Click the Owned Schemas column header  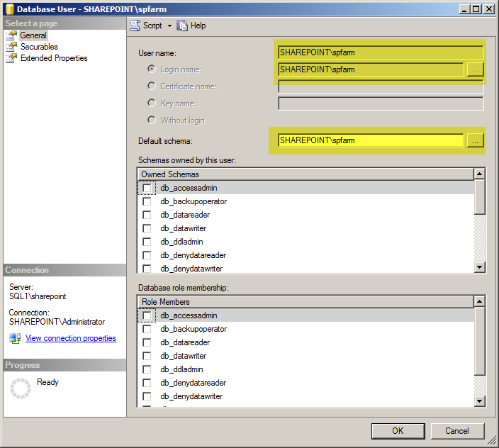[x=305, y=174]
